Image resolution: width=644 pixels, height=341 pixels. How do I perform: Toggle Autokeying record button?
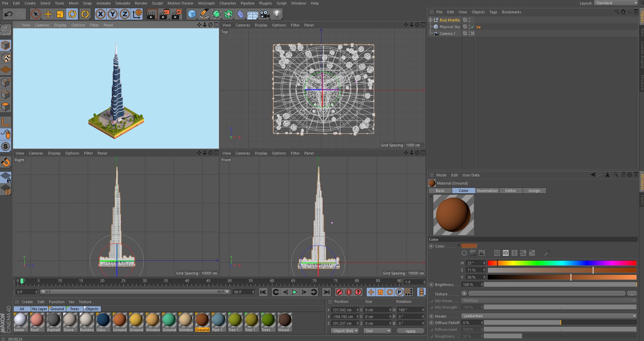click(x=349, y=292)
